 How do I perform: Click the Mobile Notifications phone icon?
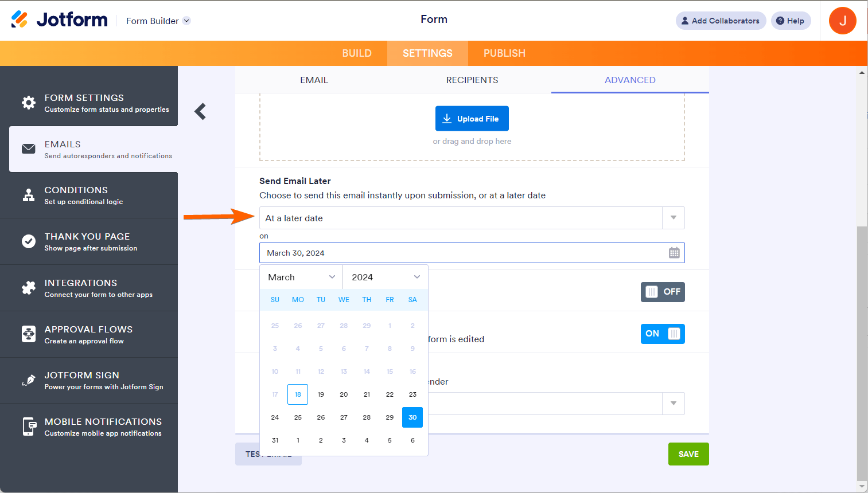coord(29,427)
